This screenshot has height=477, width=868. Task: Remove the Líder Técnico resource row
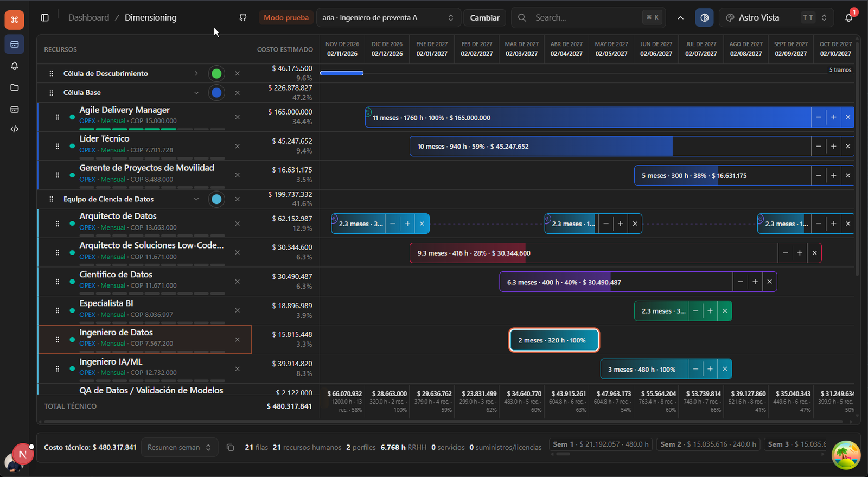(x=237, y=146)
